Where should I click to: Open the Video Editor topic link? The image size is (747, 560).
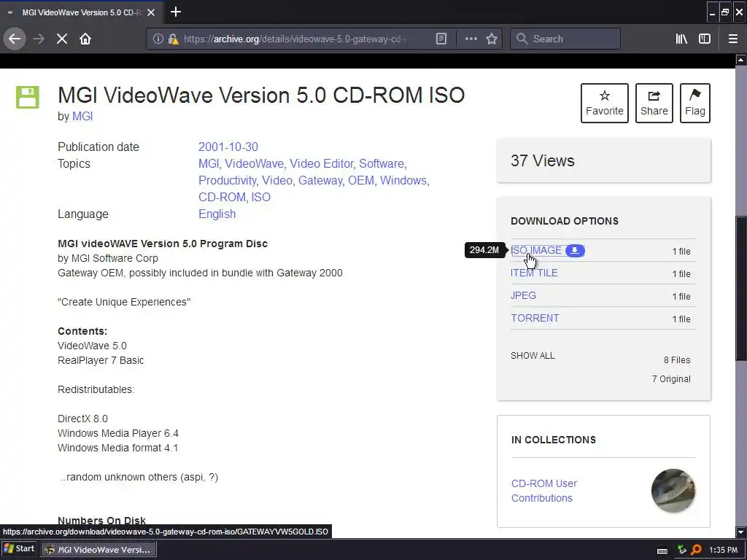[x=322, y=164]
